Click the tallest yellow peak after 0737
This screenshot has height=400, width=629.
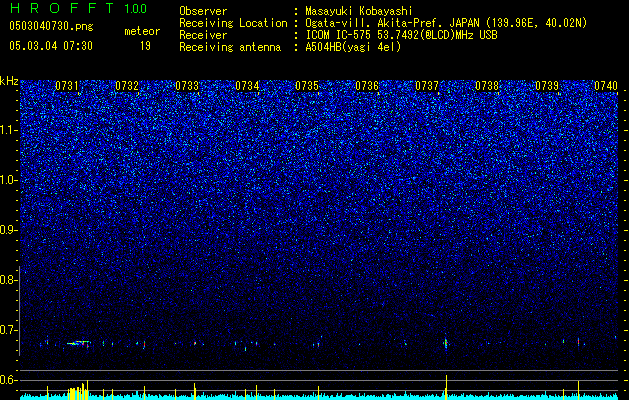click(x=446, y=387)
